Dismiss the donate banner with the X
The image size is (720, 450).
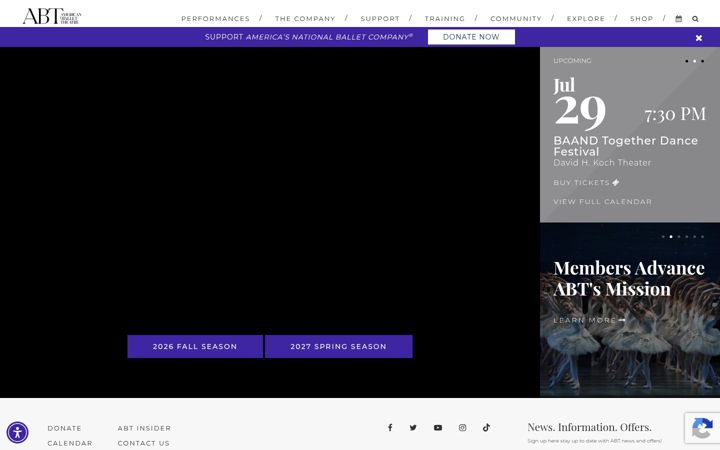coord(698,38)
